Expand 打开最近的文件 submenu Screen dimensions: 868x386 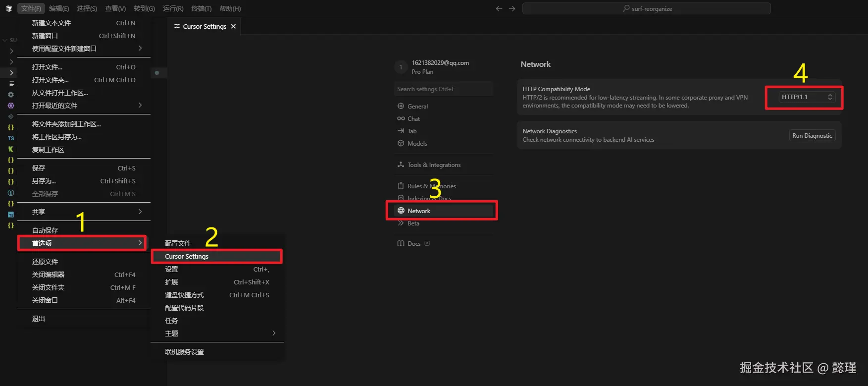point(84,106)
